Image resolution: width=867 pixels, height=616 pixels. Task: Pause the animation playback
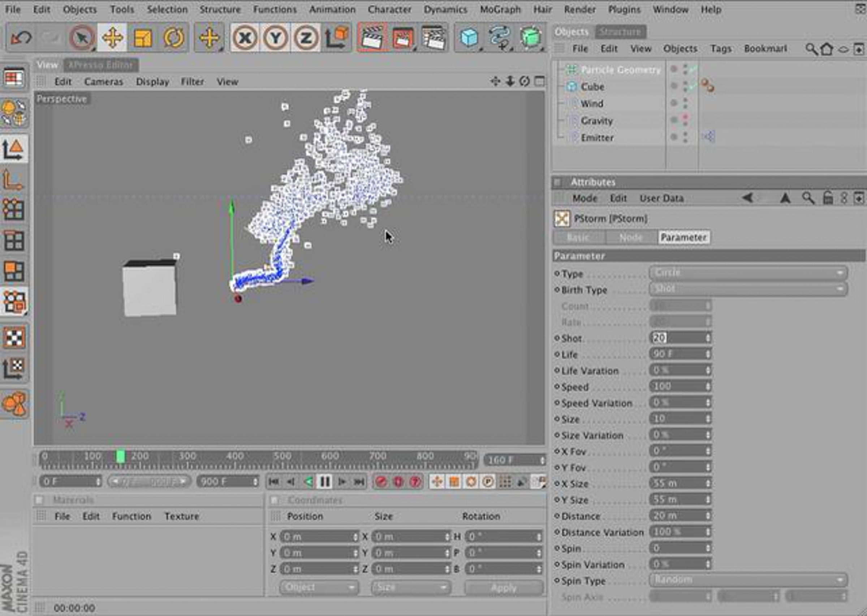pos(325,482)
